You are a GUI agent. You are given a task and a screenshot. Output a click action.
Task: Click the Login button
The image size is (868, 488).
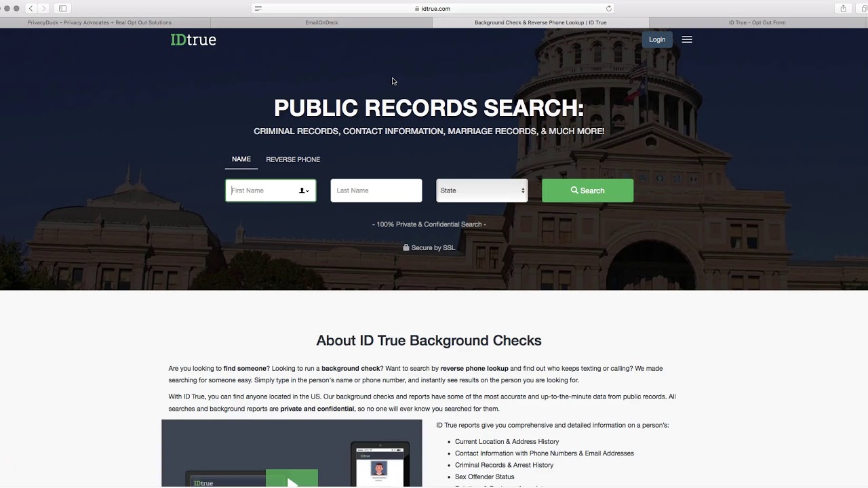click(x=657, y=39)
